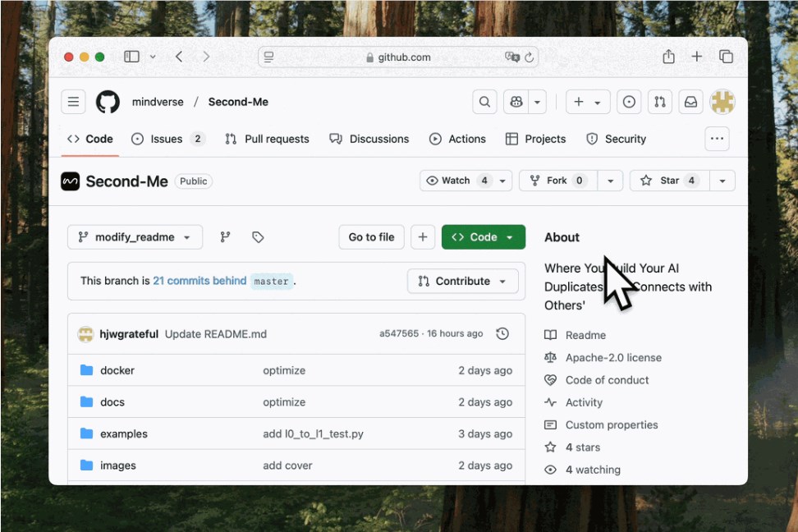Open the Actions tab

[457, 139]
